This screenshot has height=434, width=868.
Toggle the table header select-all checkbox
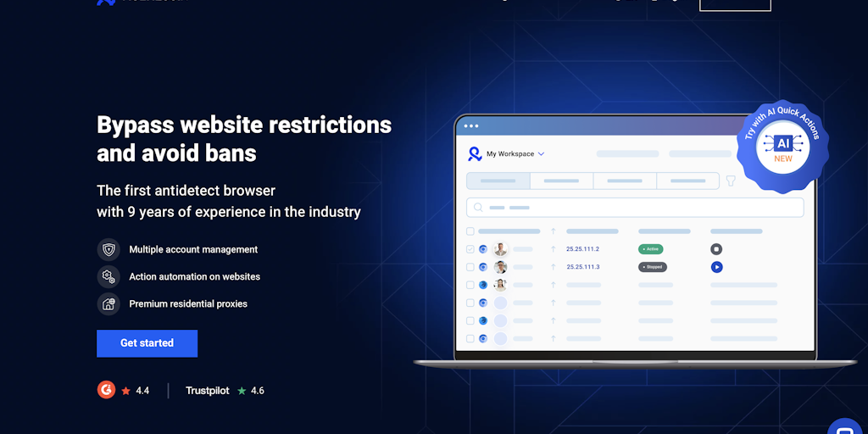click(x=470, y=231)
